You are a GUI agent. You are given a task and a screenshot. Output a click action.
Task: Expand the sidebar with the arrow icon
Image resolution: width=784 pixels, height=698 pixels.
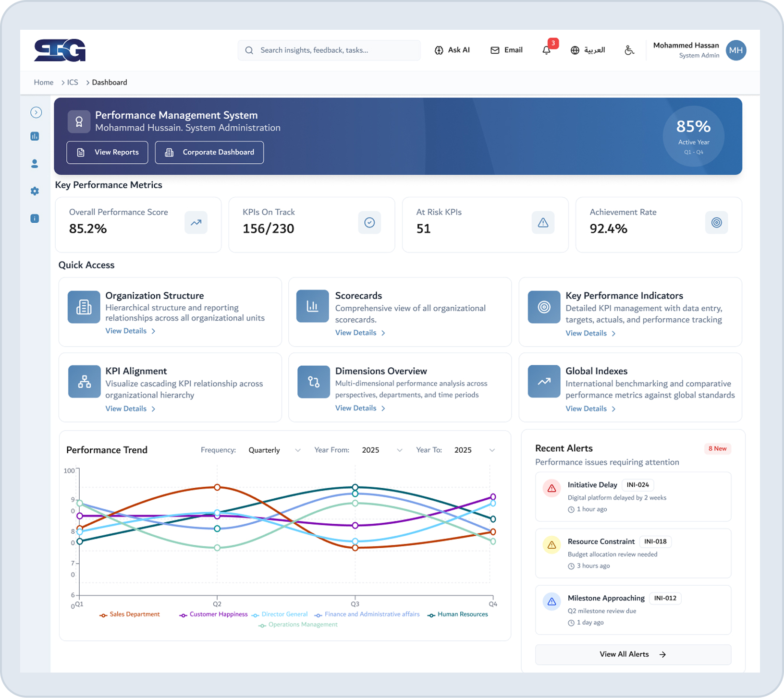click(x=36, y=112)
